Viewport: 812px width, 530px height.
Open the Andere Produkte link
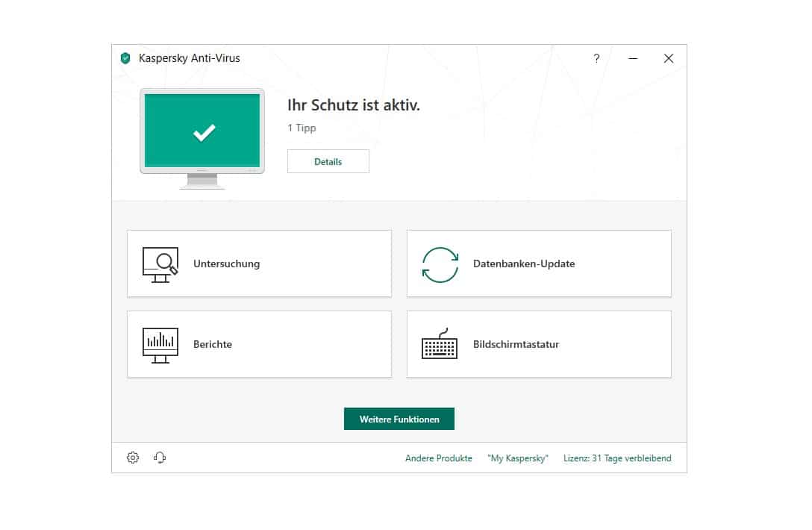[439, 458]
